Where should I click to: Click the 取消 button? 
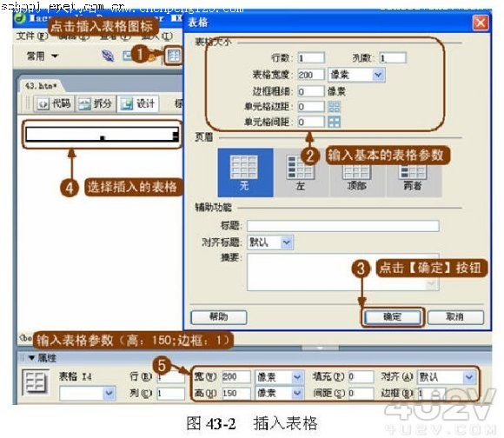(455, 317)
